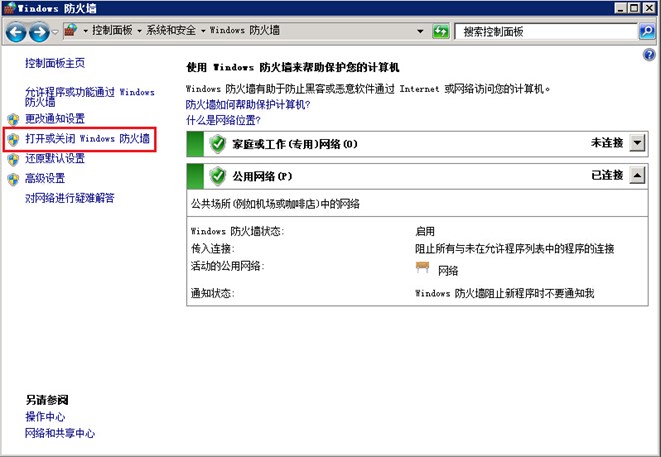This screenshot has width=661, height=457.
Task: Expand the 家庭或工作(专用)网络 section arrow
Action: [x=639, y=143]
